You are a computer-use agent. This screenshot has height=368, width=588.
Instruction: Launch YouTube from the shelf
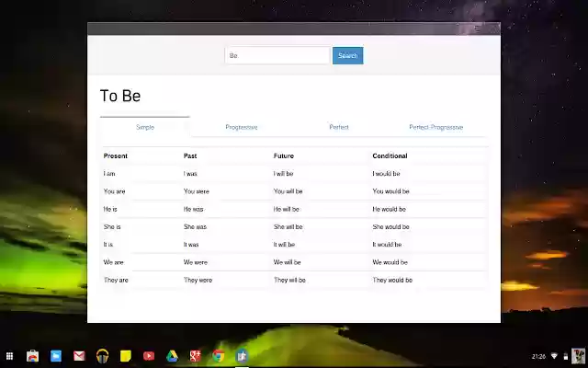149,356
